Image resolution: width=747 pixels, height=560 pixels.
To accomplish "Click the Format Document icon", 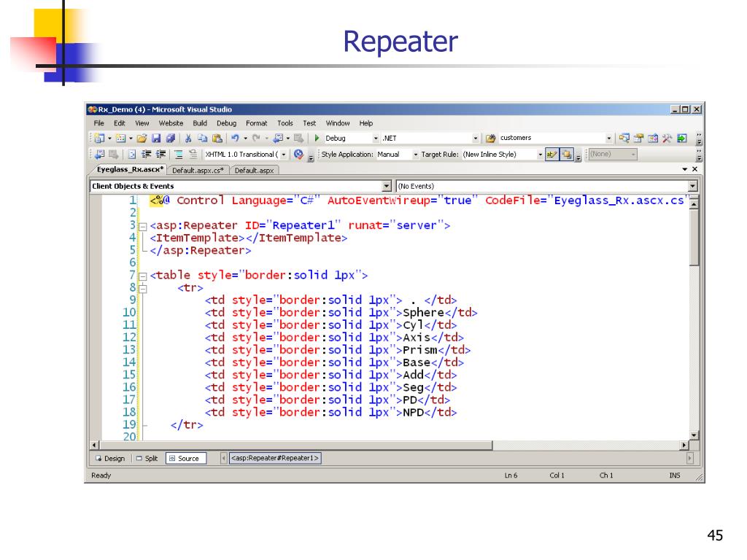I will [132, 155].
